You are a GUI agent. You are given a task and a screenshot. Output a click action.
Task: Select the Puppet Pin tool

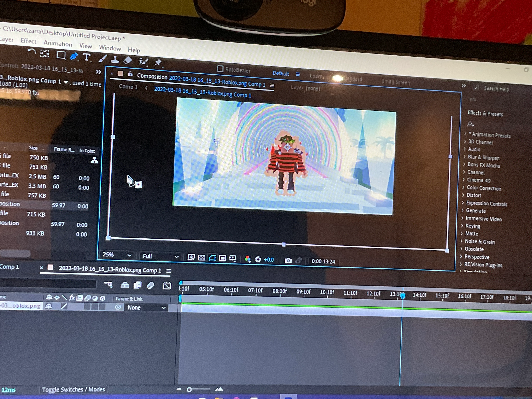point(158,62)
